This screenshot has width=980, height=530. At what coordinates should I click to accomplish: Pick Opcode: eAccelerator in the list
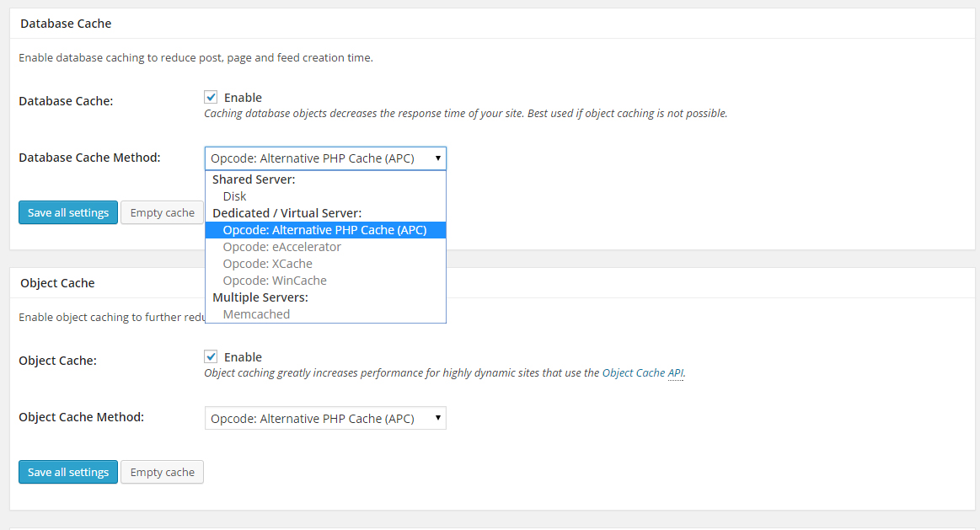[281, 247]
